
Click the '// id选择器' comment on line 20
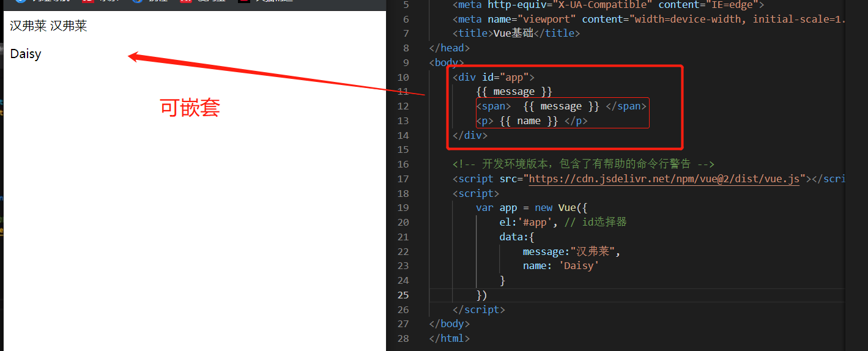click(x=596, y=223)
